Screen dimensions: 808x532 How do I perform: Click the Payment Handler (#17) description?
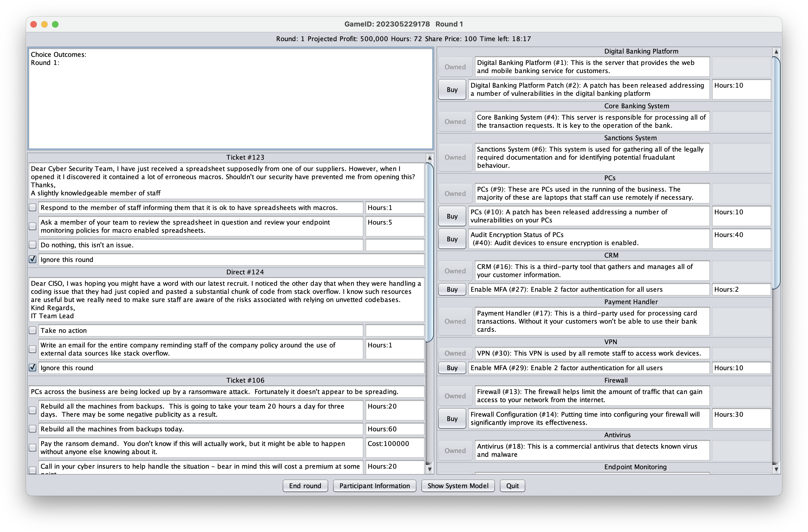click(592, 321)
